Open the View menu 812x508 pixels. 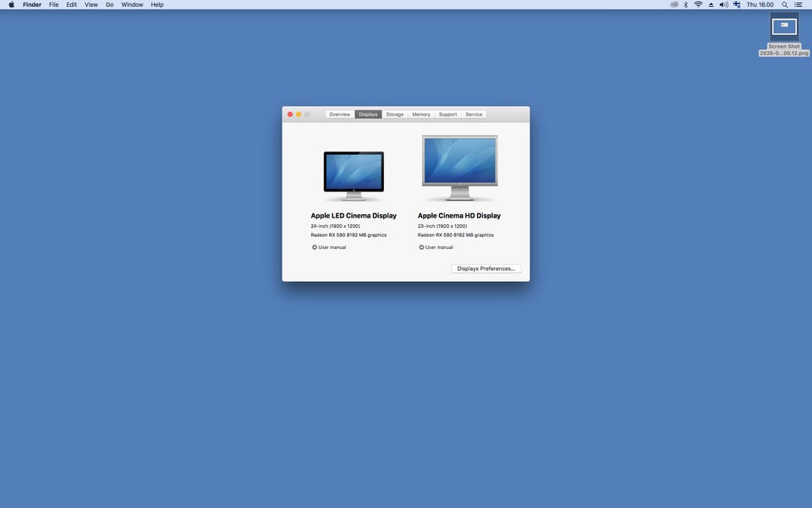91,5
